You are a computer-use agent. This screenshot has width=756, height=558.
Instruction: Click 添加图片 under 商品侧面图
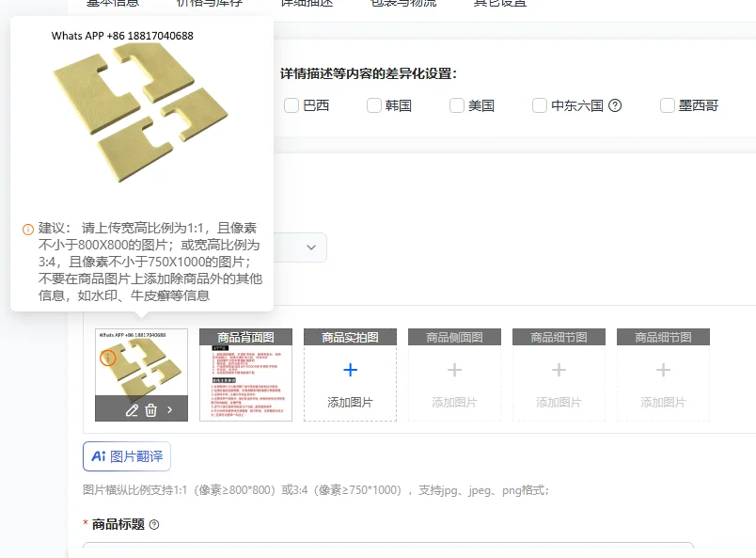pos(455,402)
